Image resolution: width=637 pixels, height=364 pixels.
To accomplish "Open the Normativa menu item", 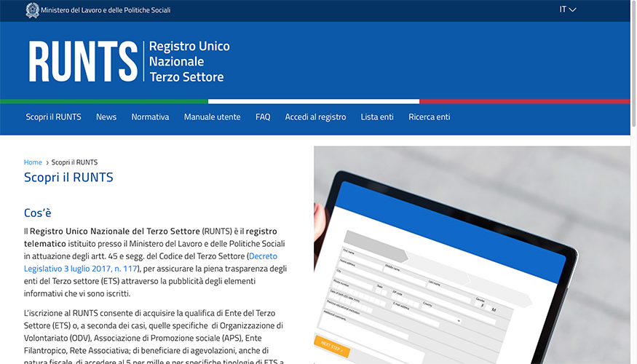I will point(150,117).
